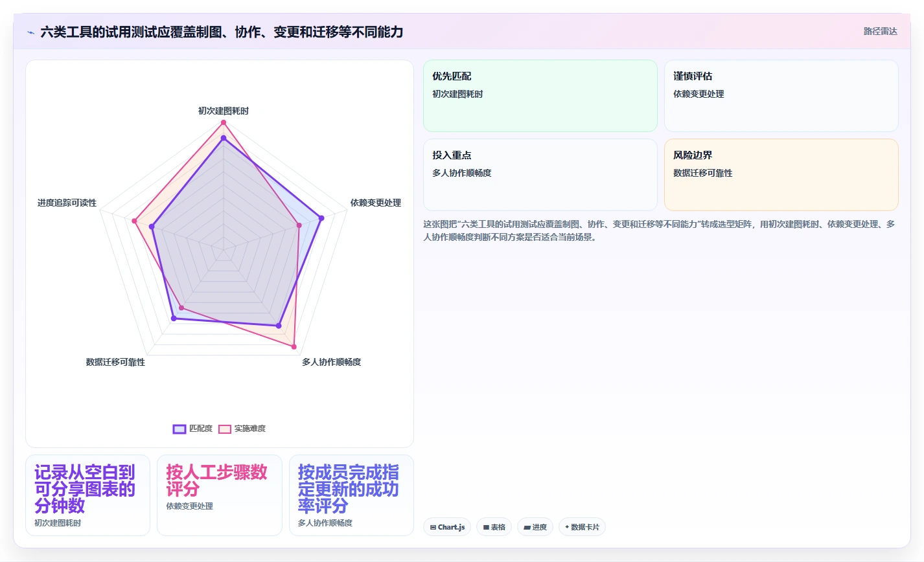Click the purple 匹配度 point on 初次建图耗时 axis
924x562 pixels.
[x=224, y=138]
